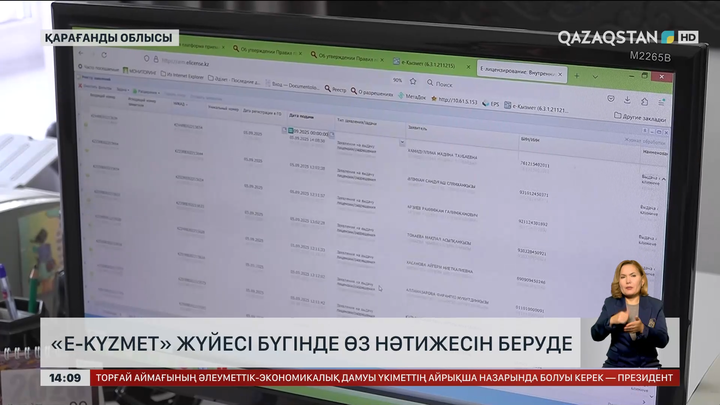Open the calendar icon left of date filter

[x=290, y=131]
